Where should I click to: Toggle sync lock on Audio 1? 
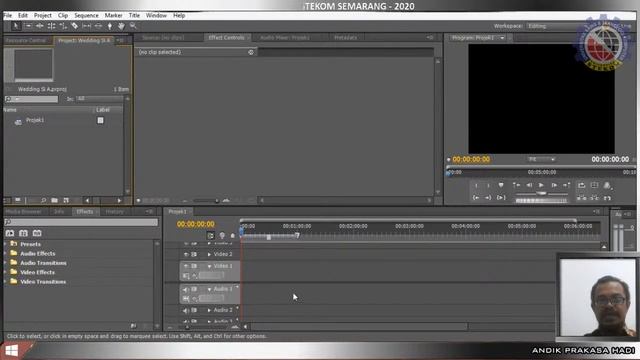click(194, 289)
